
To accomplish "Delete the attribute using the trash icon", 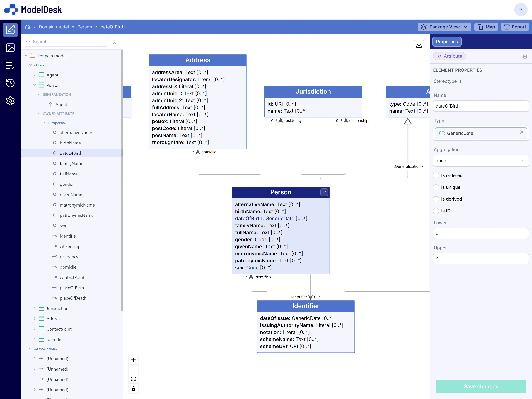I will 525,56.
